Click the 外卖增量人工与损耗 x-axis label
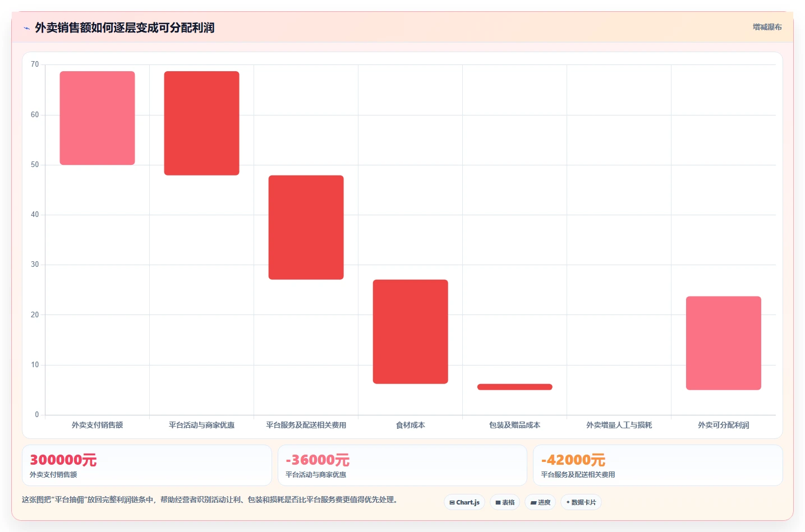This screenshot has width=805, height=532. [619, 425]
